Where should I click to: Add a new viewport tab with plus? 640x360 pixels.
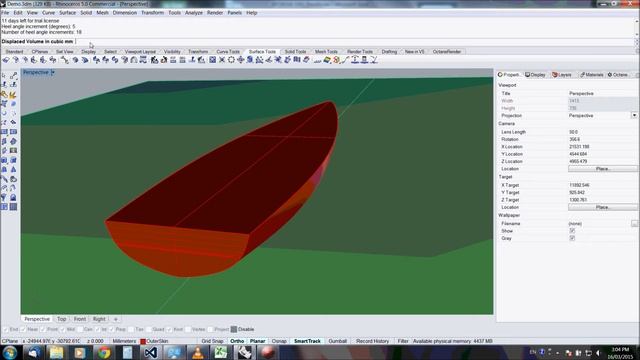(x=116, y=319)
